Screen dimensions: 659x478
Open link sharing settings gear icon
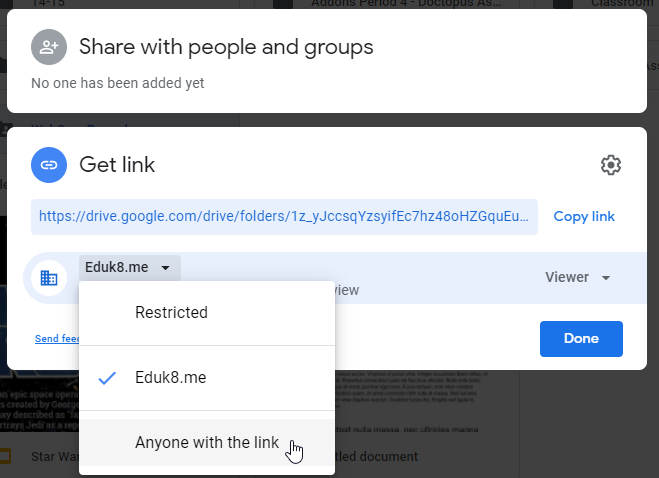(611, 165)
